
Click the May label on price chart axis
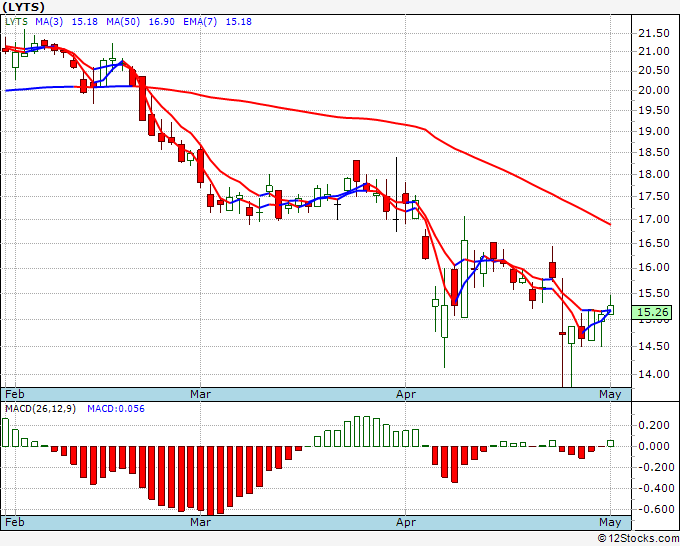(610, 394)
